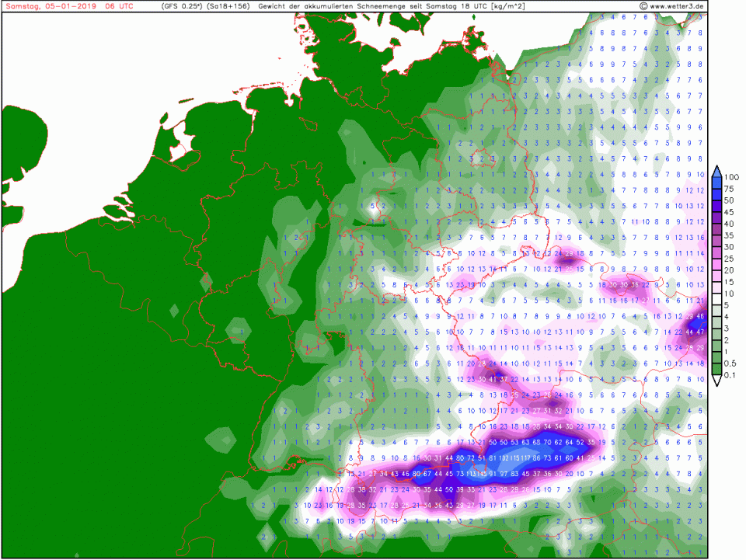The image size is (746, 560).
Task: Click the top arrow of the color scale
Action: coord(717,170)
